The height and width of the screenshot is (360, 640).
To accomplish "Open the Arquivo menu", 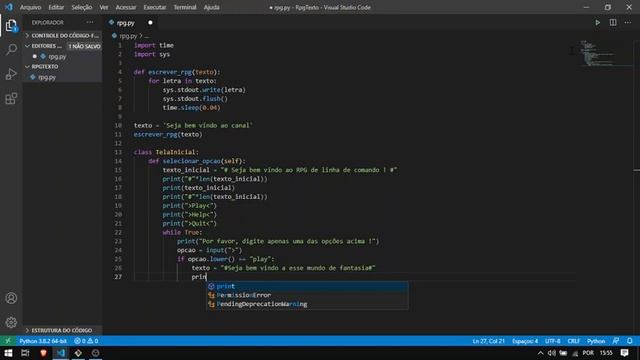I will [x=31, y=7].
